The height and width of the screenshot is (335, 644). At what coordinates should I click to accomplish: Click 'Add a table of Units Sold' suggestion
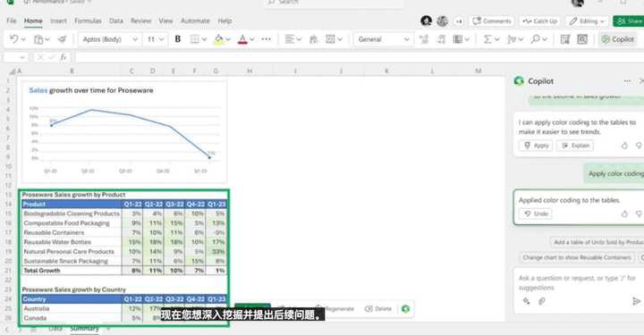point(597,242)
